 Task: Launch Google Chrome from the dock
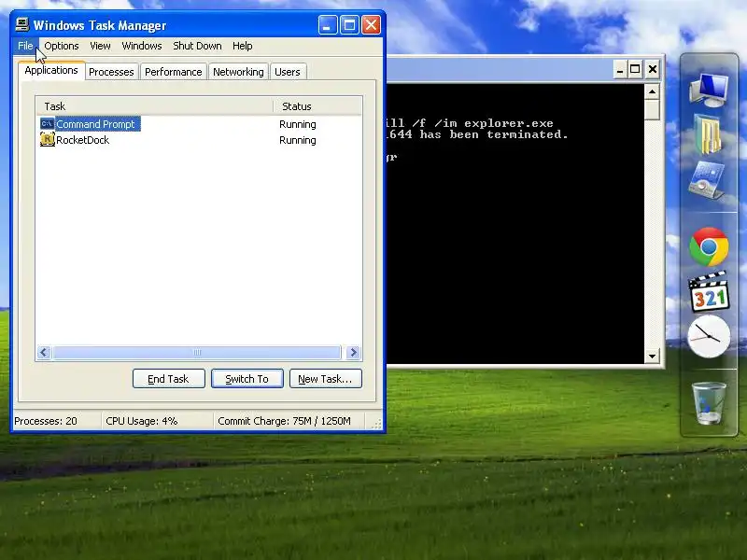click(x=709, y=246)
